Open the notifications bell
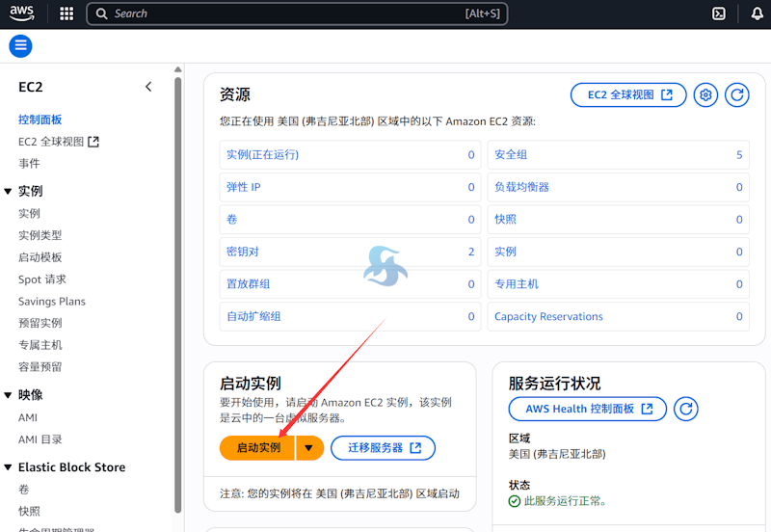 tap(757, 13)
